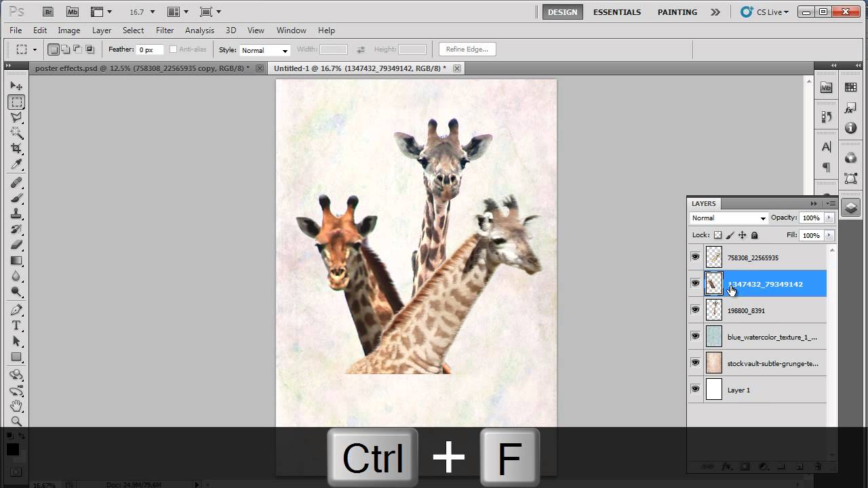The height and width of the screenshot is (488, 868).
Task: Select the Blur tool
Action: point(17,276)
